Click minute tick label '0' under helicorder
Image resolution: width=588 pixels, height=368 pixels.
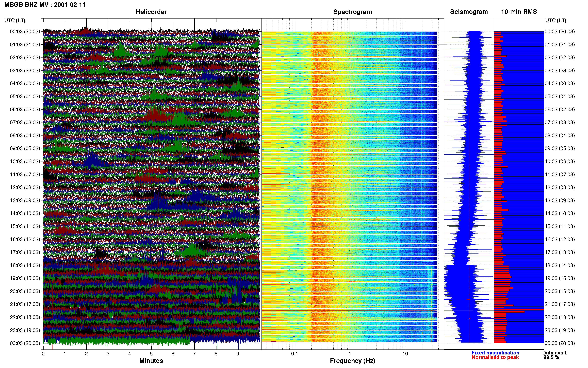[43, 354]
